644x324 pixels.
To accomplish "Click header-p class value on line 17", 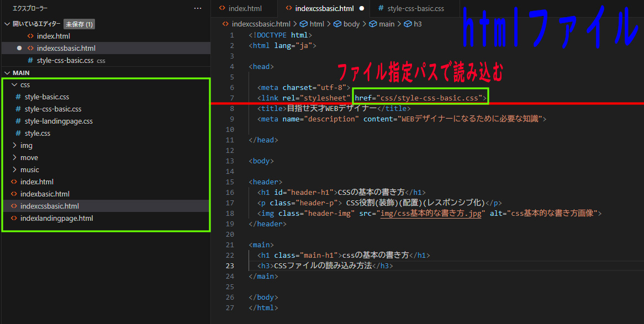I will [x=318, y=203].
